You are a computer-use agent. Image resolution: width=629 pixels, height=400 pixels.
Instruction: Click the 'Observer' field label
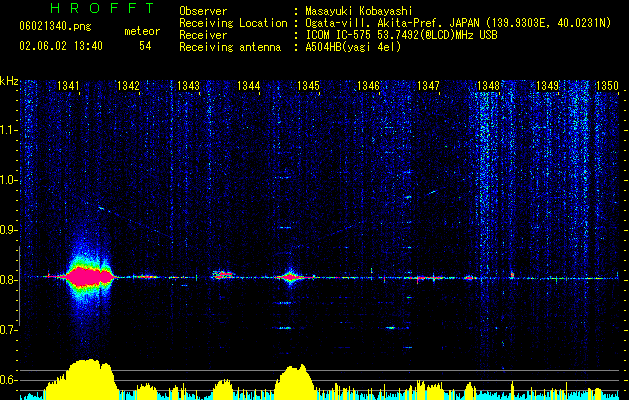point(203,11)
